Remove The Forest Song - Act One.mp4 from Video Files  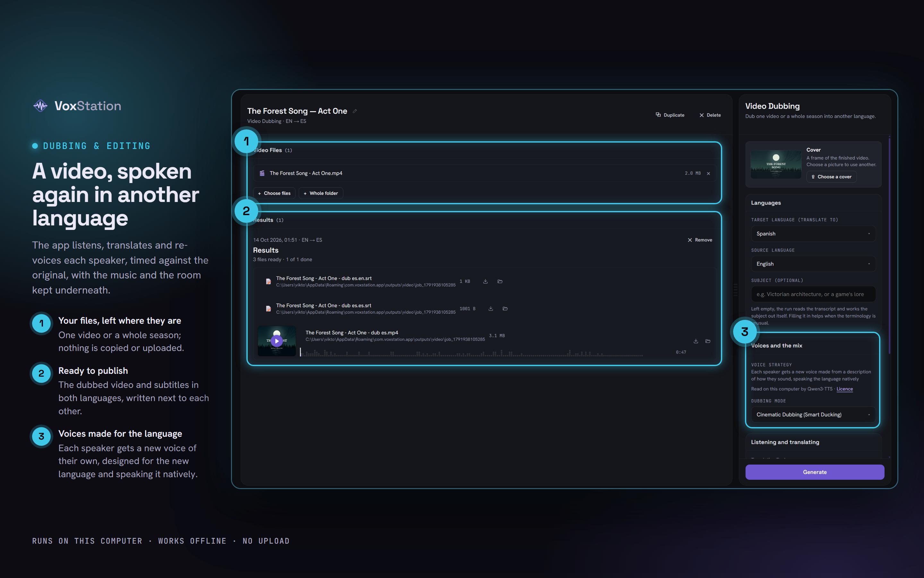click(708, 173)
